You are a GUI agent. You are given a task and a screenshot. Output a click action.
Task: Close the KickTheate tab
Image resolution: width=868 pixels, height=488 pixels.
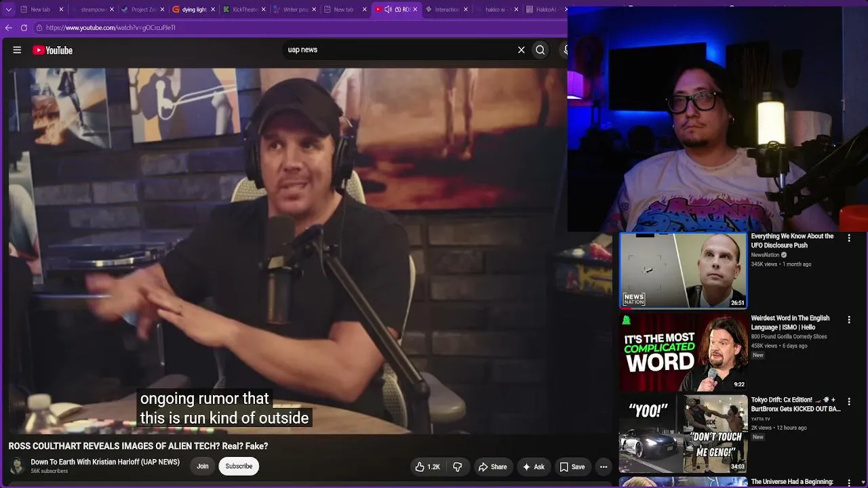click(x=263, y=9)
